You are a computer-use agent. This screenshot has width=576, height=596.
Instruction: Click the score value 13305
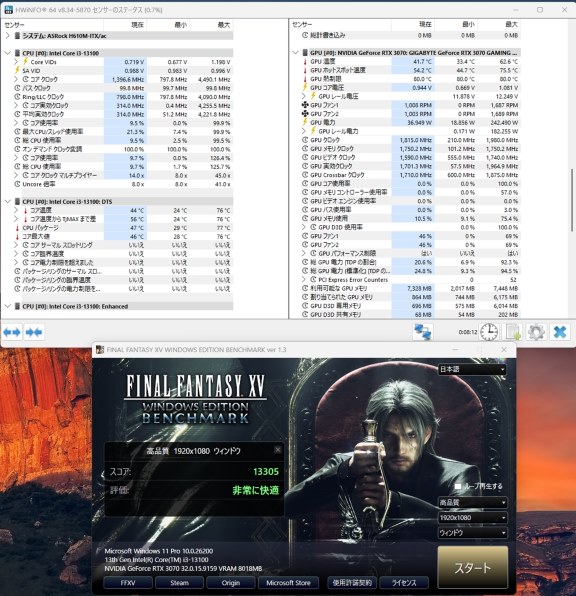[266, 472]
